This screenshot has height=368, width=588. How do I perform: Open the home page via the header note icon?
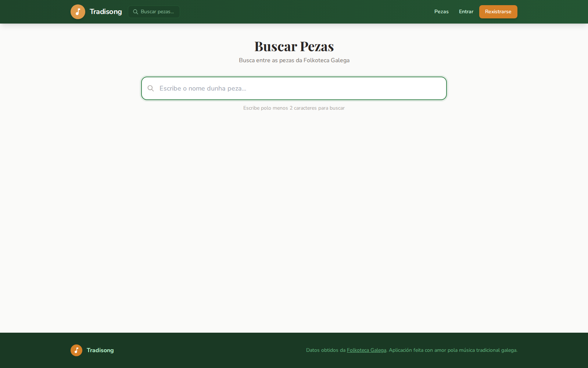coord(78,11)
